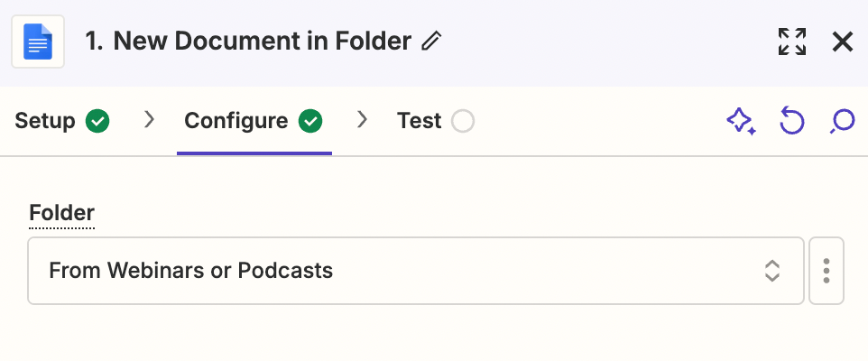
Task: Open the Setup tab
Action: (45, 121)
